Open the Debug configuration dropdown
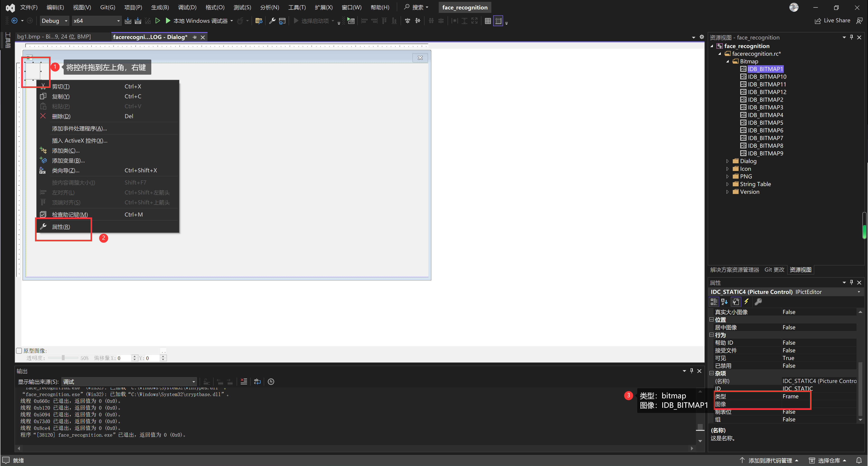The height and width of the screenshot is (466, 868). [66, 21]
